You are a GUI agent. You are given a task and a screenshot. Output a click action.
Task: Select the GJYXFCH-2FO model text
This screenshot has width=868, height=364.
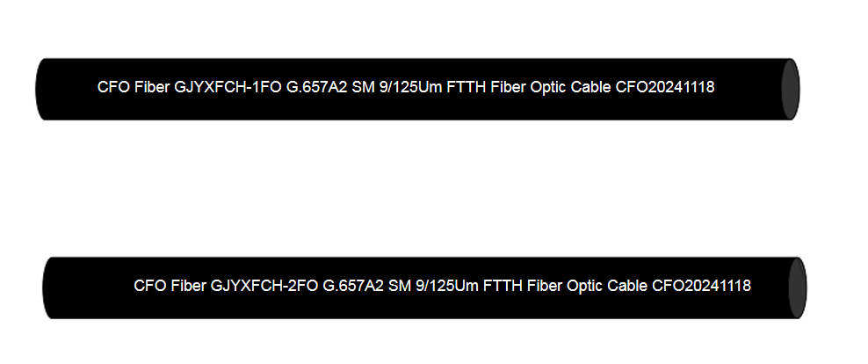[x=265, y=286]
